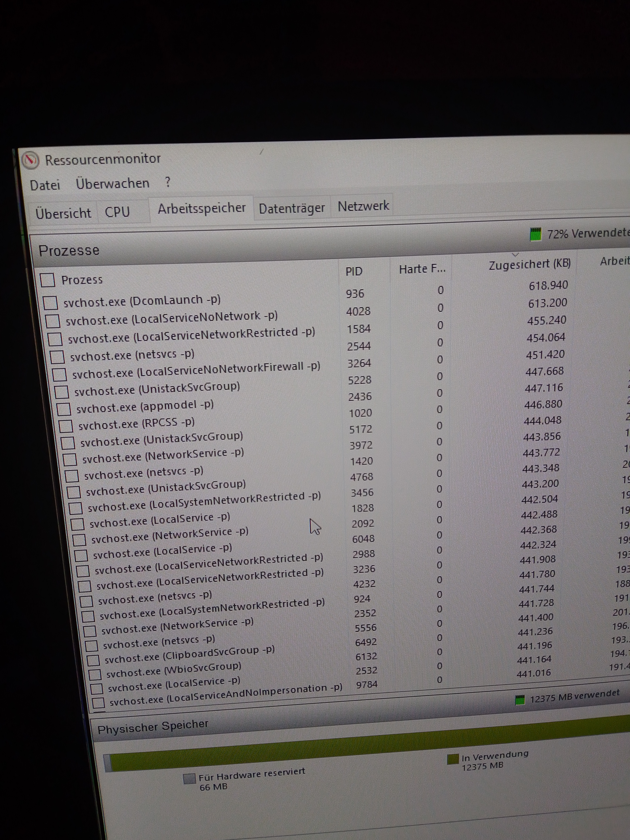Check svchost.exe (DcomLaunch -p) checkbox

[x=50, y=303]
